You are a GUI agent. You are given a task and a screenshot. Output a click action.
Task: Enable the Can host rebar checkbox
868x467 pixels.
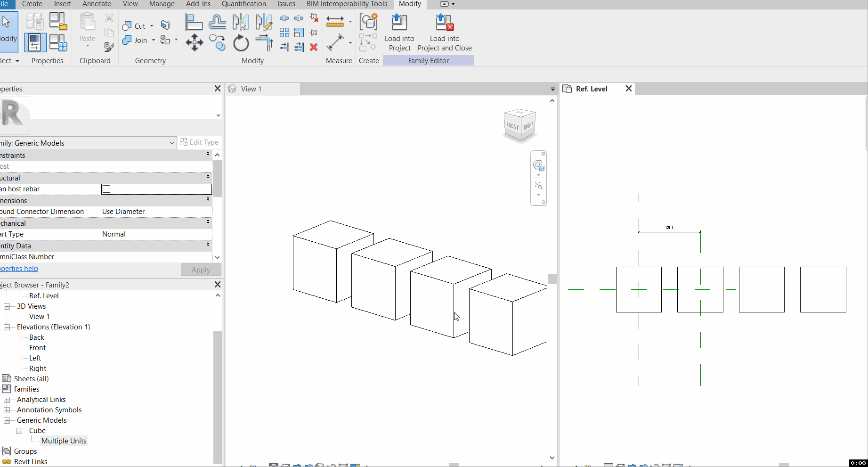point(106,189)
